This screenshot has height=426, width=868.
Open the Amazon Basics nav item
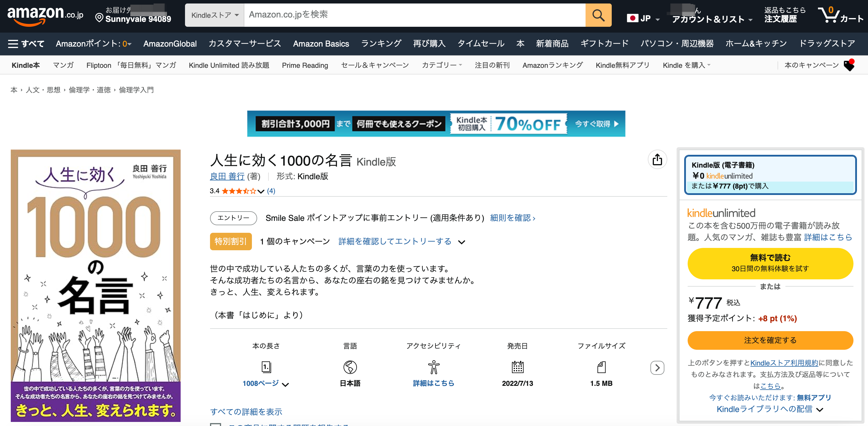(321, 44)
